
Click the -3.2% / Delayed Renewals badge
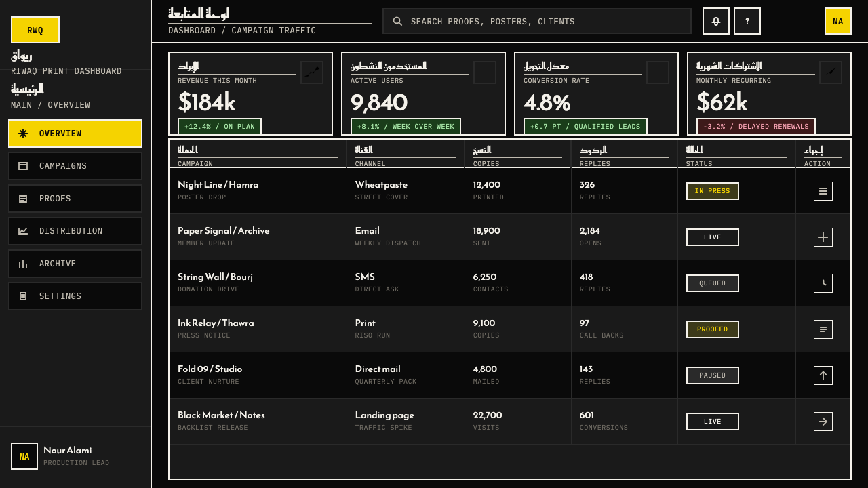coord(756,127)
